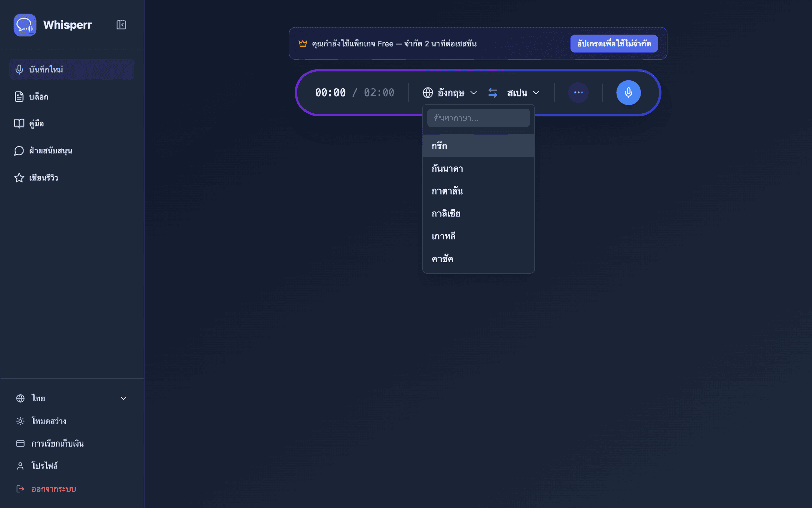Pick คาซัค from the language list
Viewport: 812px width, 508px height.
point(479,259)
